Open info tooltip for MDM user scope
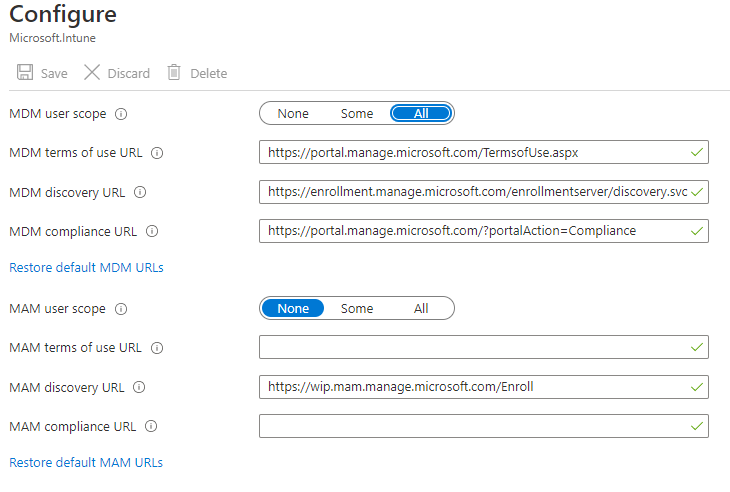 pos(121,114)
